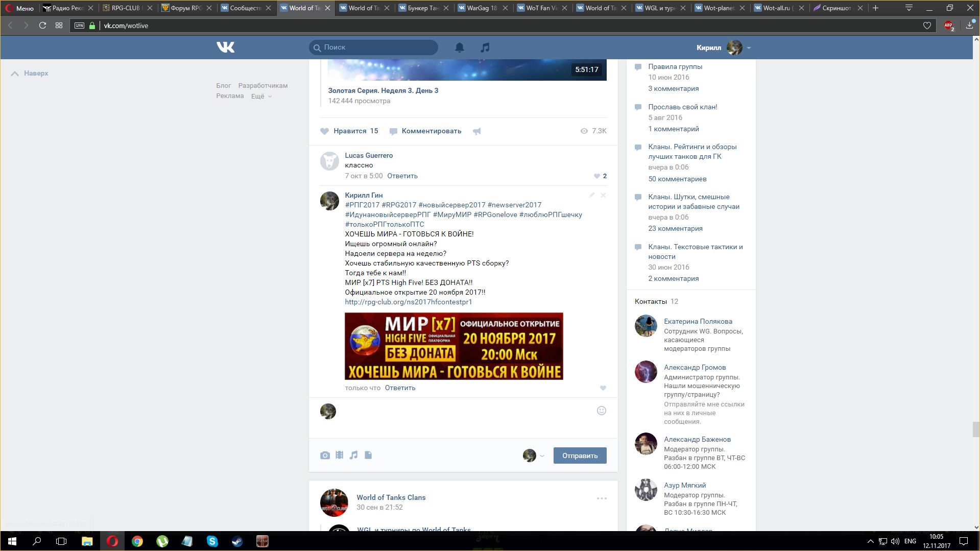Switch to the Wot-planet tab
This screenshot has width=980, height=551.
(x=719, y=8)
